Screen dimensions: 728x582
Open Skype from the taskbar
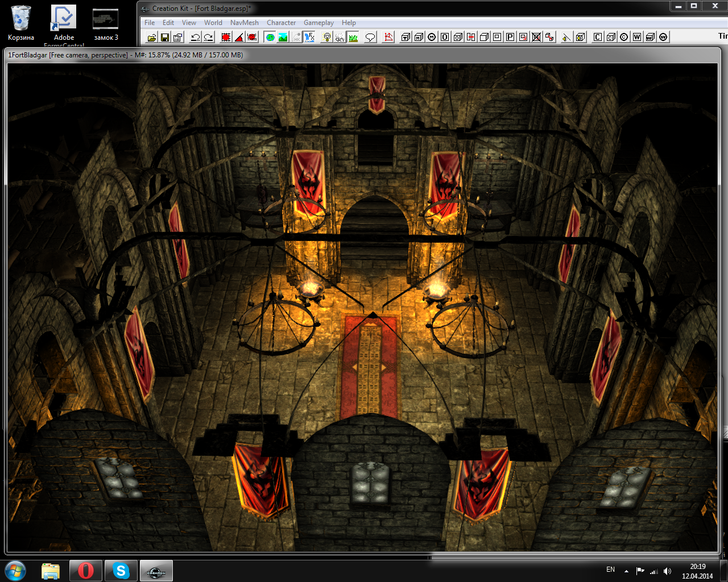121,571
